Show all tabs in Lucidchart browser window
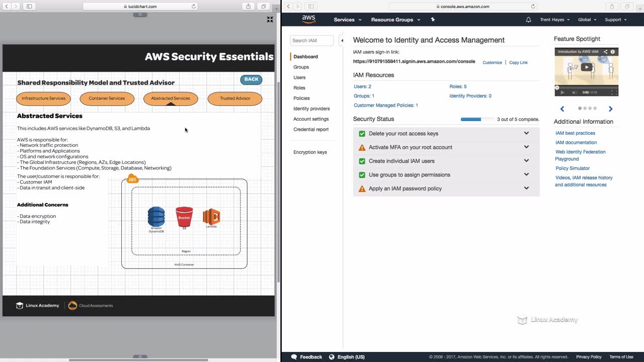The width and height of the screenshot is (644, 362). pos(263,7)
